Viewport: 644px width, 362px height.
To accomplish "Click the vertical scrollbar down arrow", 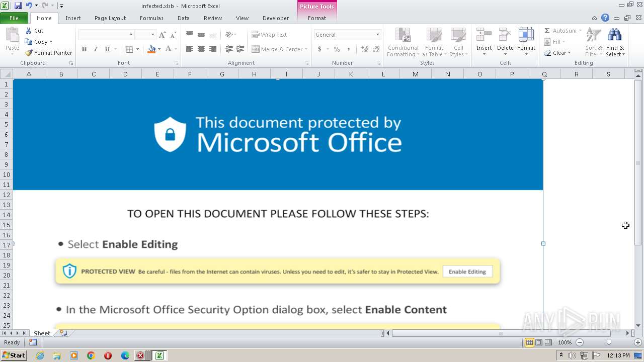I will click(638, 325).
